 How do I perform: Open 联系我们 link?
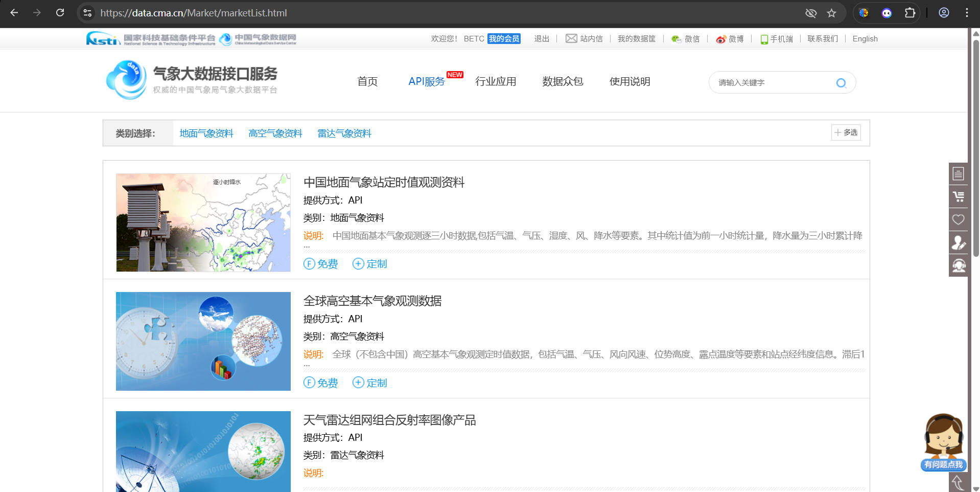823,39
